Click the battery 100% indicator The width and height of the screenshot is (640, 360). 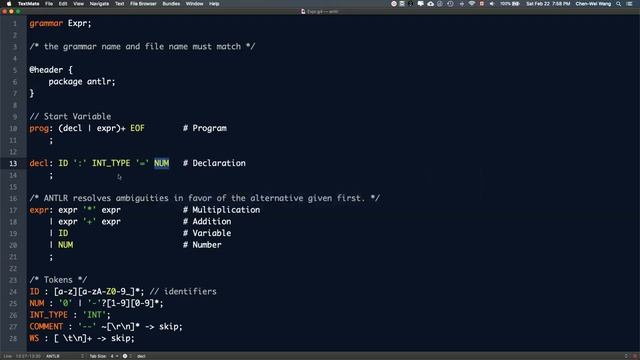click(x=510, y=4)
